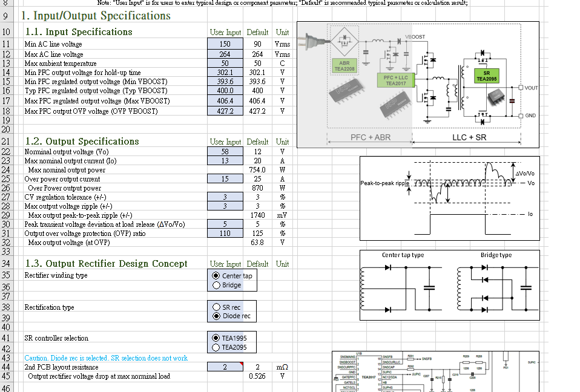Select Nominal output voltage user input cell
This screenshot has width=580, height=392.
(x=225, y=151)
